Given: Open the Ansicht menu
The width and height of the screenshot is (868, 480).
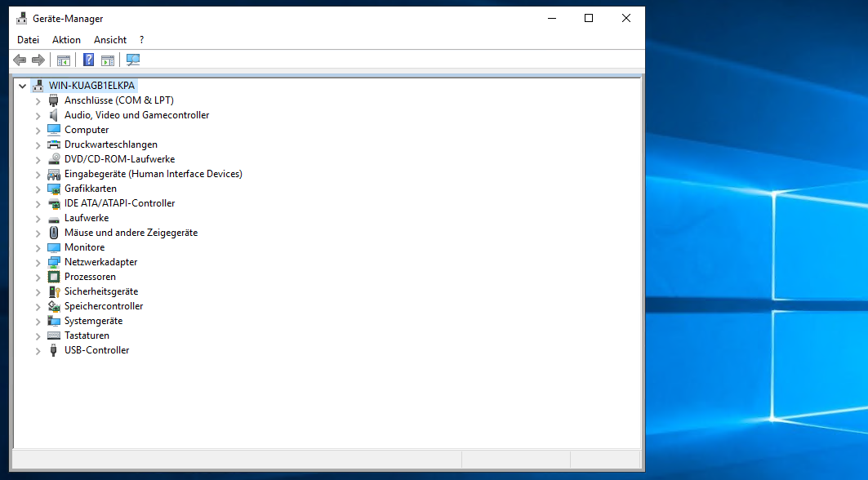Looking at the screenshot, I should click(110, 40).
